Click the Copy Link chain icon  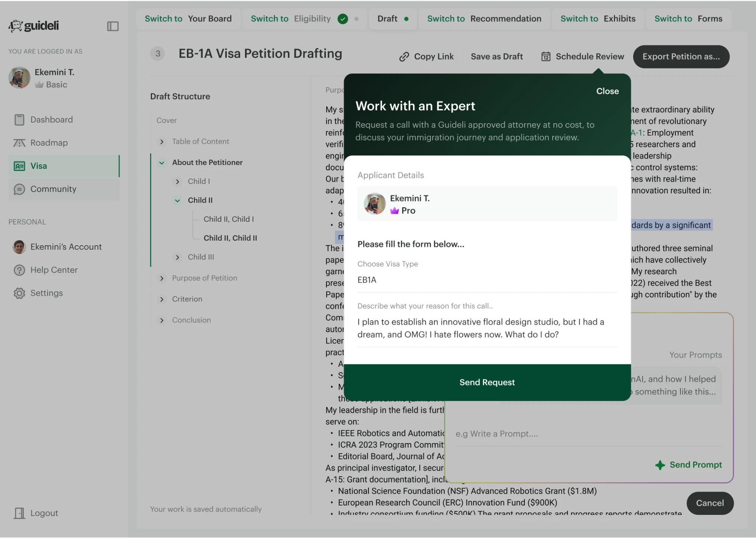404,56
